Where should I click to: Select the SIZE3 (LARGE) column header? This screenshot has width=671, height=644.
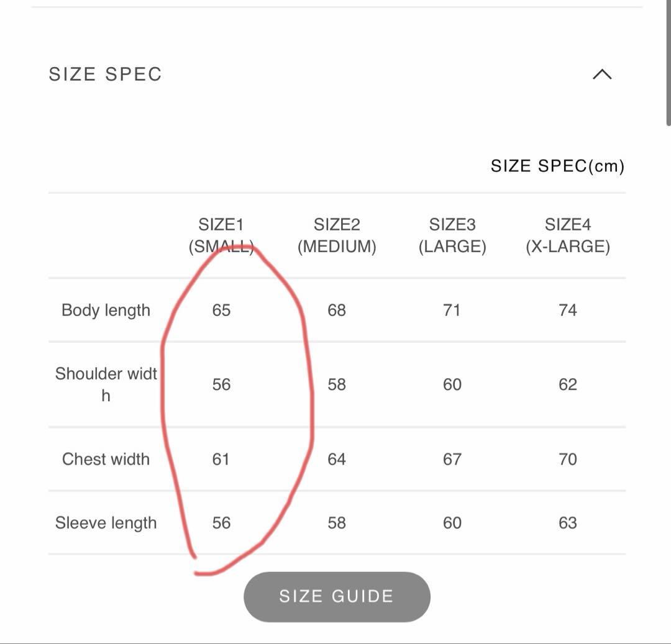[452, 235]
